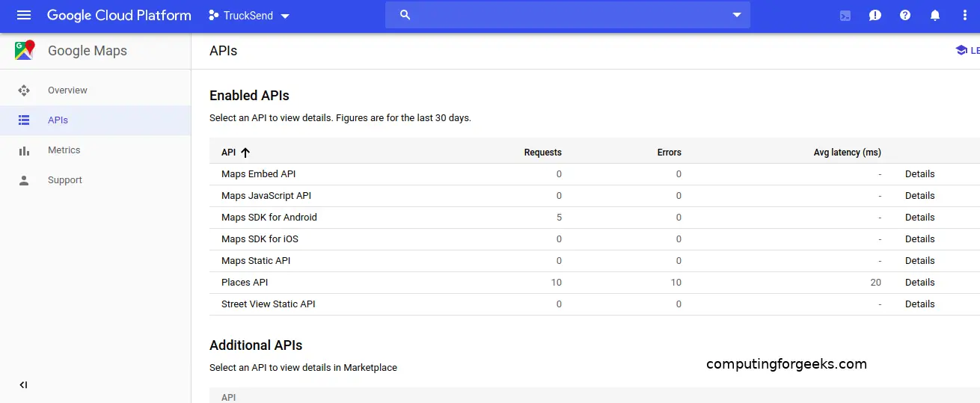Open the Metrics sidebar item
The width and height of the screenshot is (980, 403).
click(64, 150)
